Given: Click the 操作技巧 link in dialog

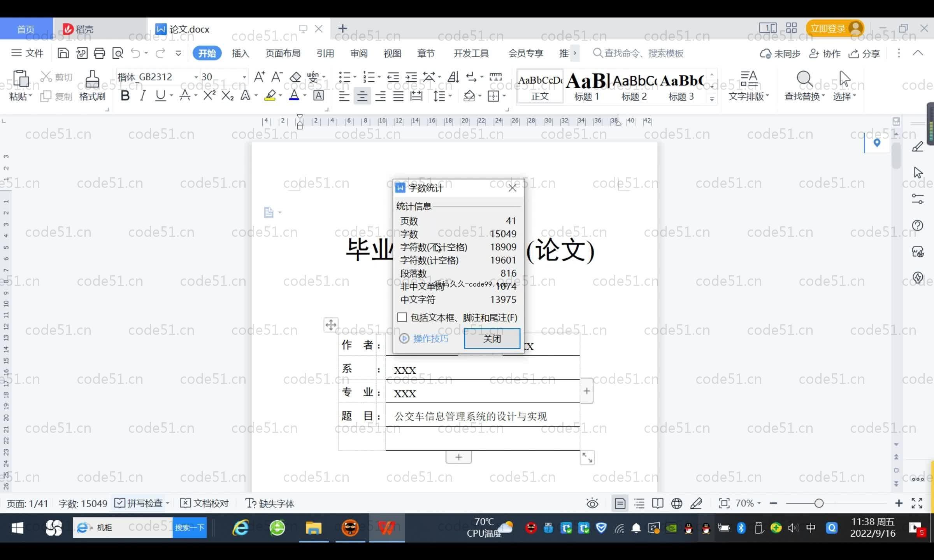Looking at the screenshot, I should (424, 338).
